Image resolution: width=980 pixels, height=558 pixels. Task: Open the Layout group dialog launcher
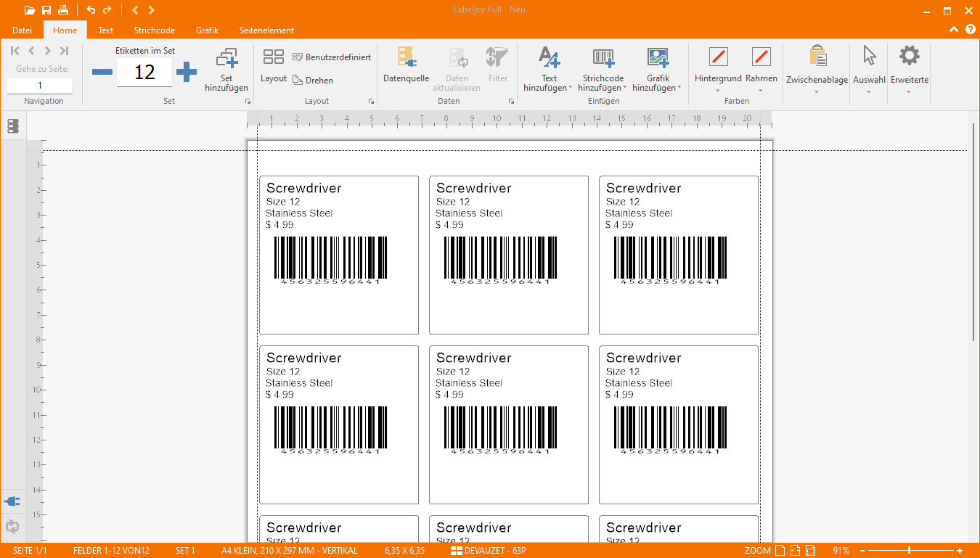click(x=371, y=102)
